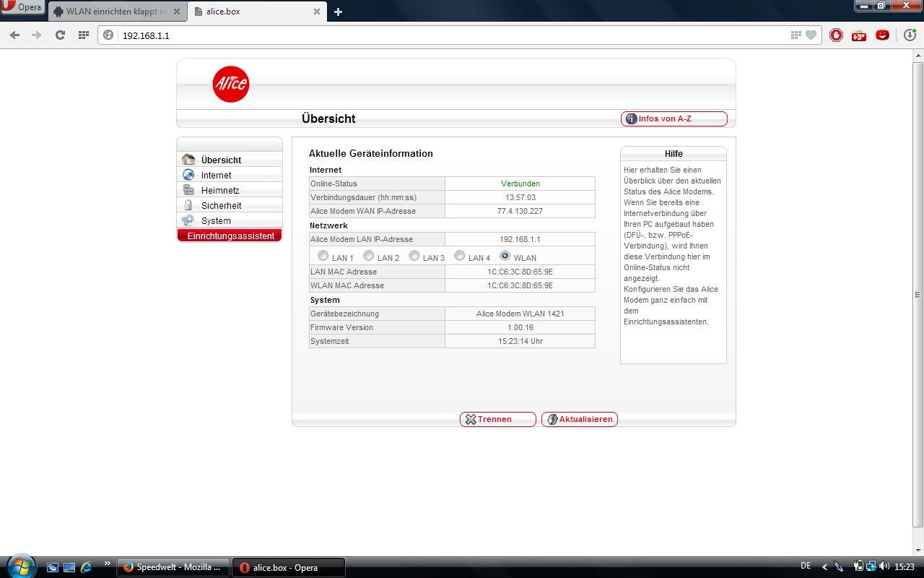
Task: Click the firmware version 1.00.16
Action: click(x=520, y=327)
